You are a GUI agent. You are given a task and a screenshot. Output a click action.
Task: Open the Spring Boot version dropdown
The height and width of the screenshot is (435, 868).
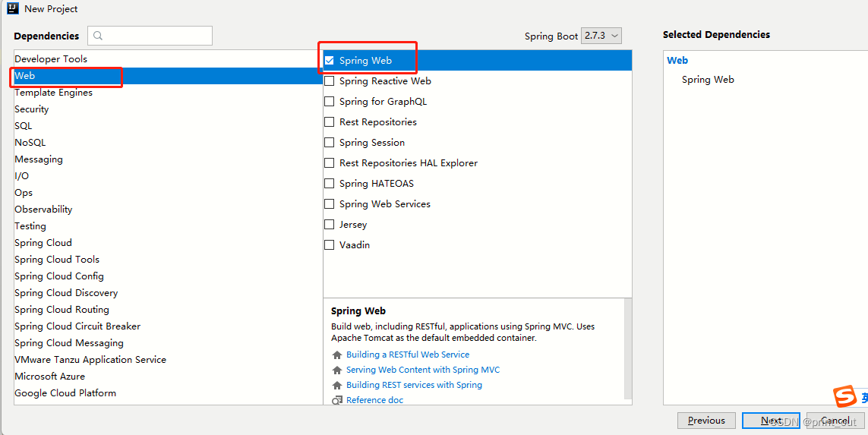point(601,36)
